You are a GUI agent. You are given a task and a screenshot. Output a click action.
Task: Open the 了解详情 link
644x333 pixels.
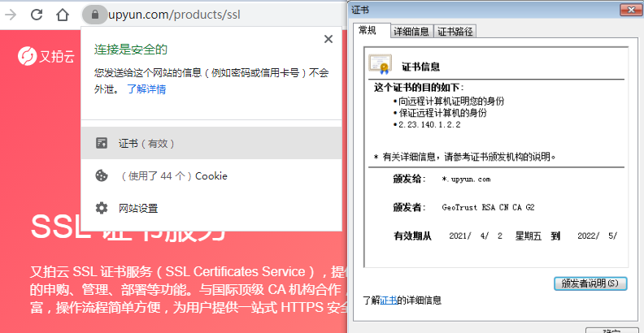click(146, 89)
